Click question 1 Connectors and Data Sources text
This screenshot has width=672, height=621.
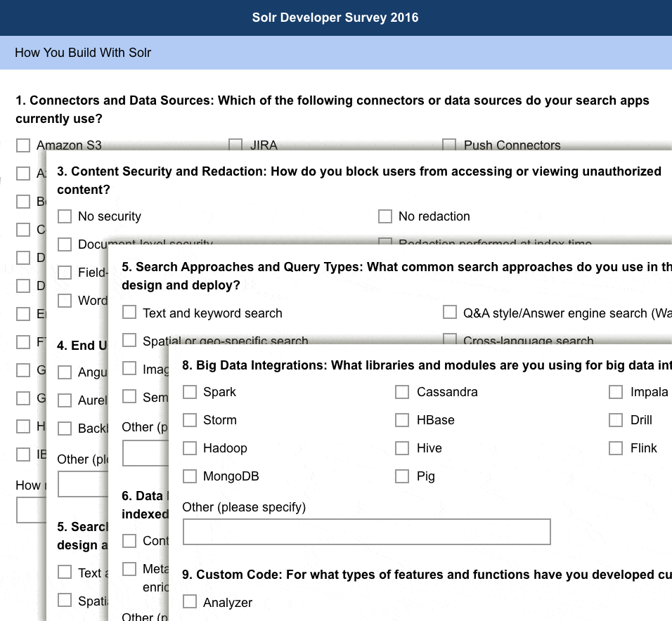point(332,109)
